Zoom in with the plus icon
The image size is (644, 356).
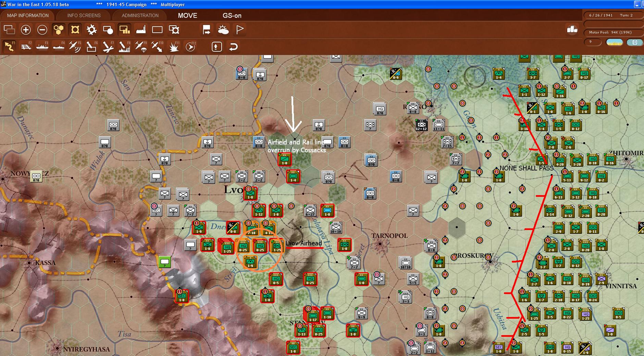coord(26,30)
